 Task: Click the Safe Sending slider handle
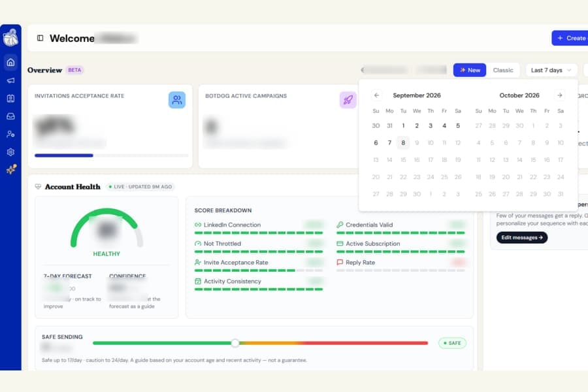click(x=235, y=343)
